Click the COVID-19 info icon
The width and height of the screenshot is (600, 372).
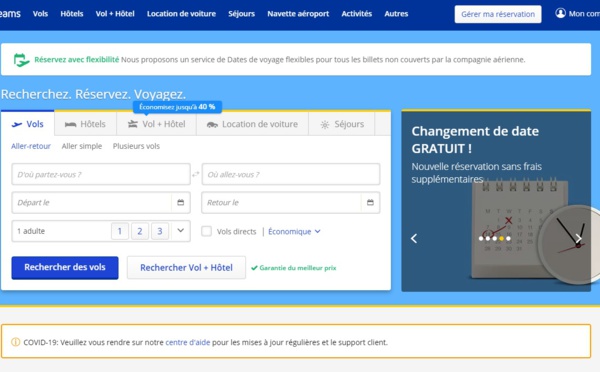(x=16, y=342)
